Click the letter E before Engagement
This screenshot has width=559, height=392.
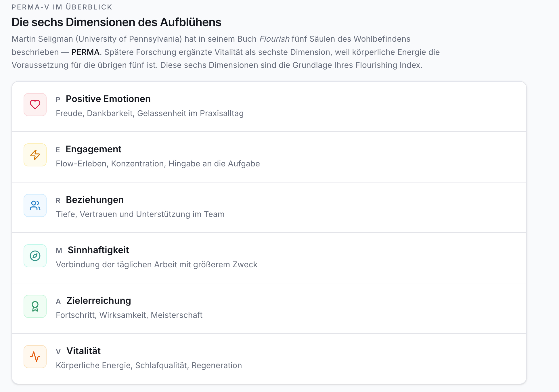[x=58, y=150]
